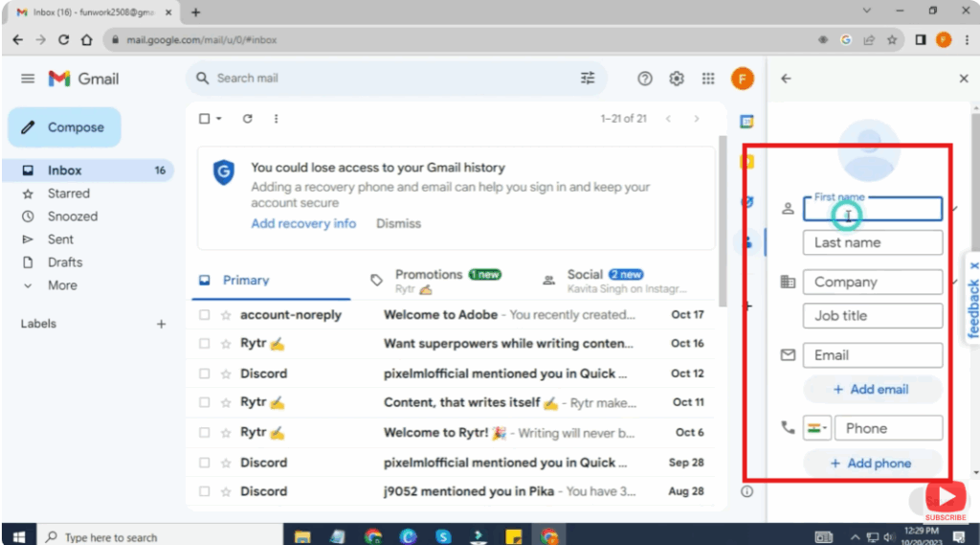Refresh the inbox mail list
Viewport: 980px width, 545px height.
(x=248, y=119)
